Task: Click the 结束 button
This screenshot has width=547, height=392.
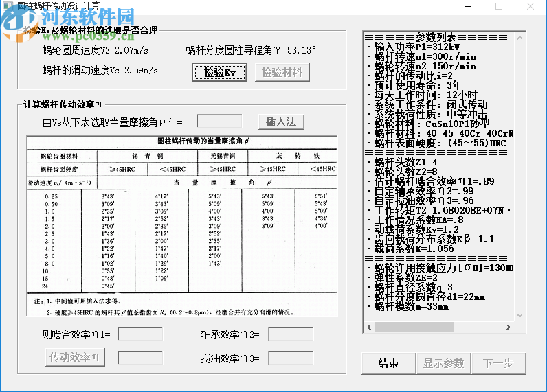Action: 389,363
